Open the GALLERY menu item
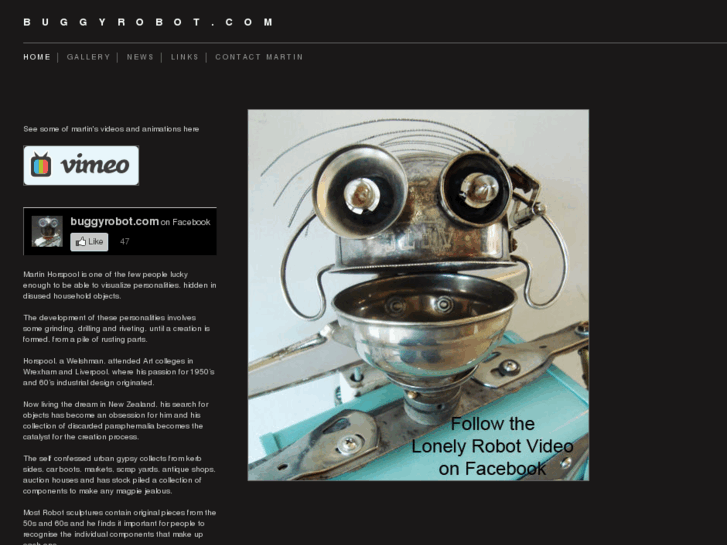This screenshot has width=727, height=545. (x=89, y=57)
